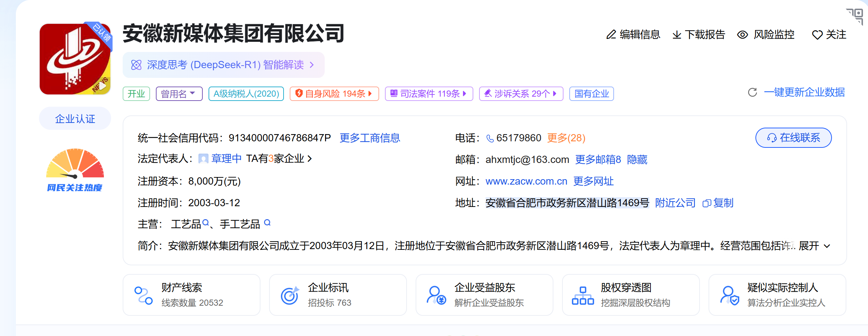This screenshot has width=868, height=336.
Task: Open the 财产线索 card
Action: click(x=191, y=295)
